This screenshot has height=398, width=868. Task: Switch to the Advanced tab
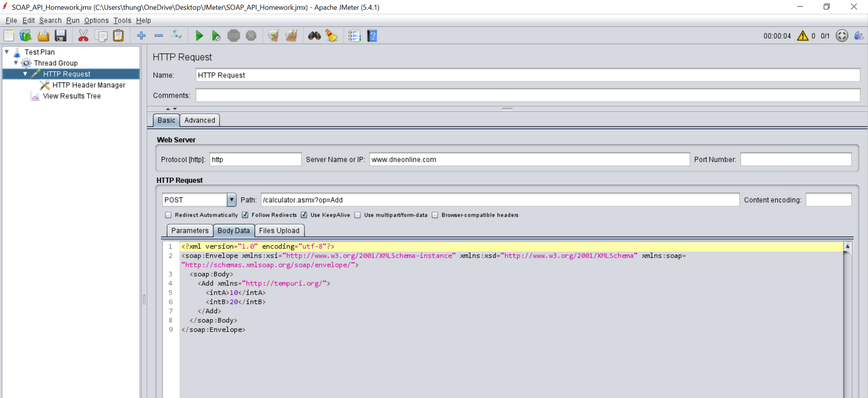click(199, 120)
